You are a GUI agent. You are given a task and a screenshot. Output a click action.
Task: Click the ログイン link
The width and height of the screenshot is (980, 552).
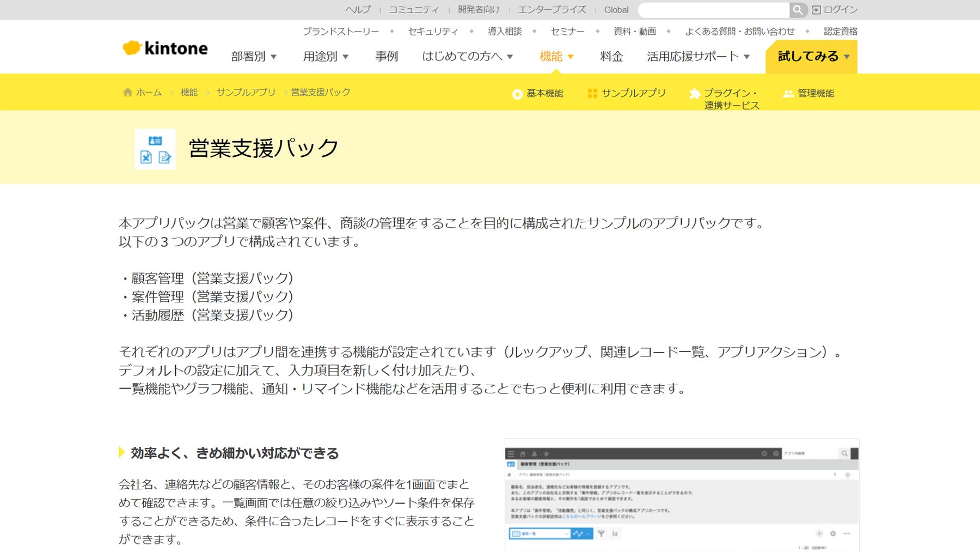[841, 10]
